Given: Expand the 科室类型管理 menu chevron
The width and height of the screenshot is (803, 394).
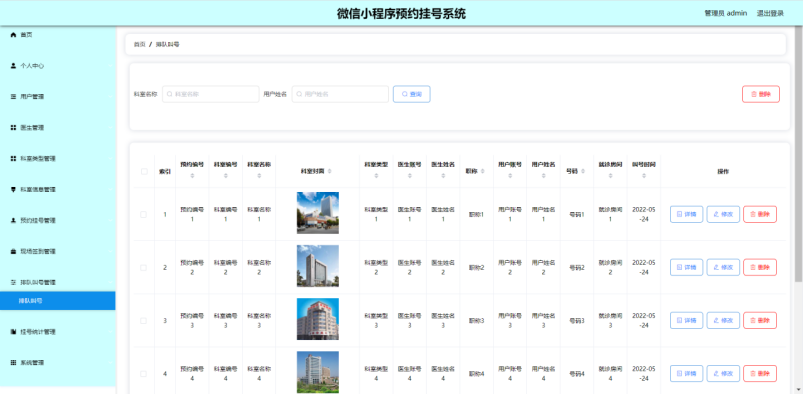Looking at the screenshot, I should pyautogui.click(x=110, y=159).
